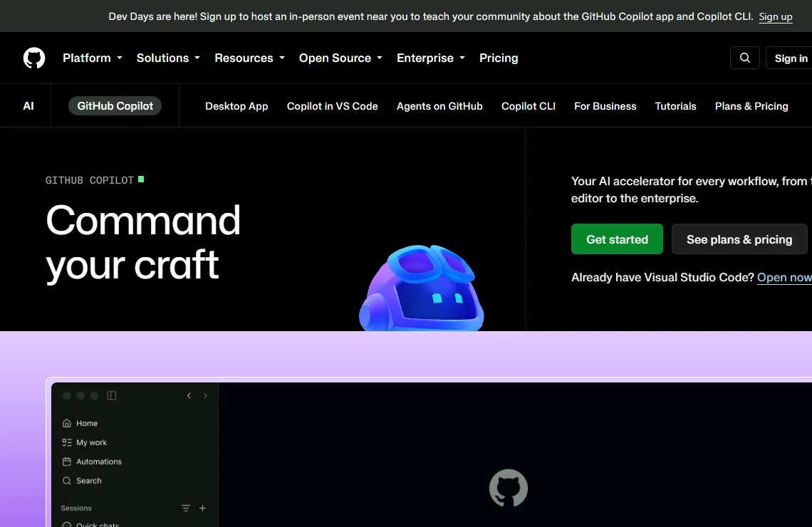Click the Sign in button

click(790, 58)
